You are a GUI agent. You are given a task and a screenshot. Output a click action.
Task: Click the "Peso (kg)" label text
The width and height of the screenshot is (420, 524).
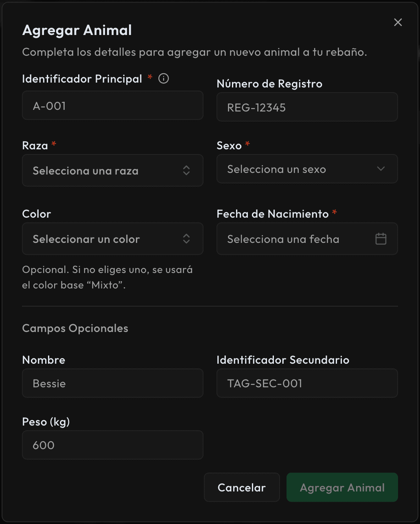(x=46, y=422)
